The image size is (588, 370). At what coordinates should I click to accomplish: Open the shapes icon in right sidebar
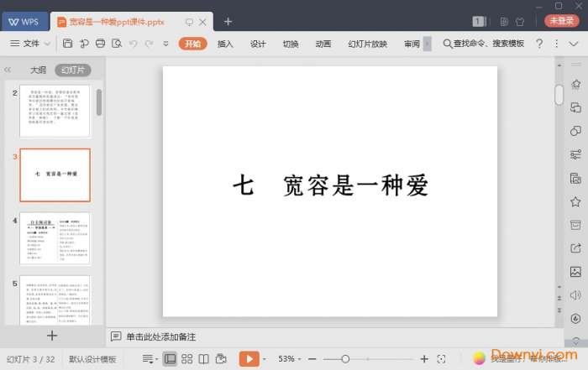point(575,131)
